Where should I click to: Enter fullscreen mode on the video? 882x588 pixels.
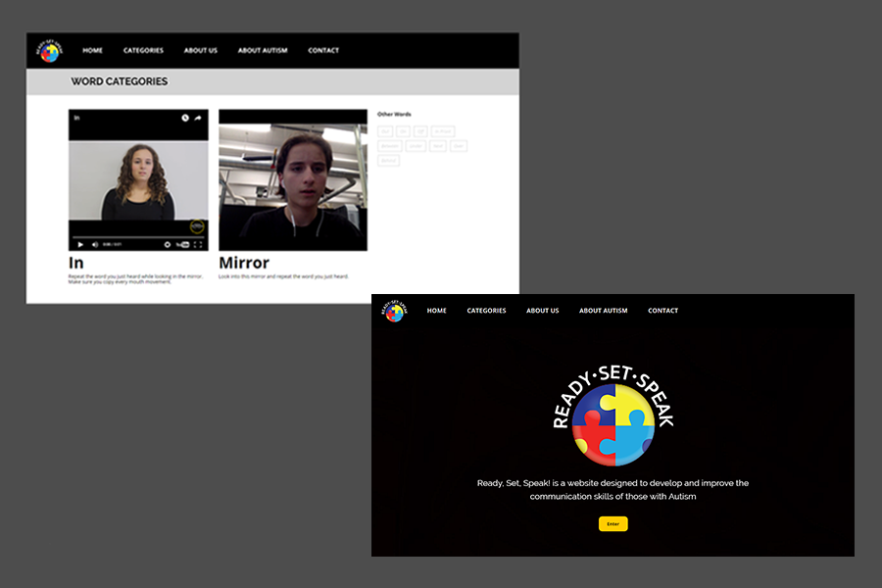point(198,244)
